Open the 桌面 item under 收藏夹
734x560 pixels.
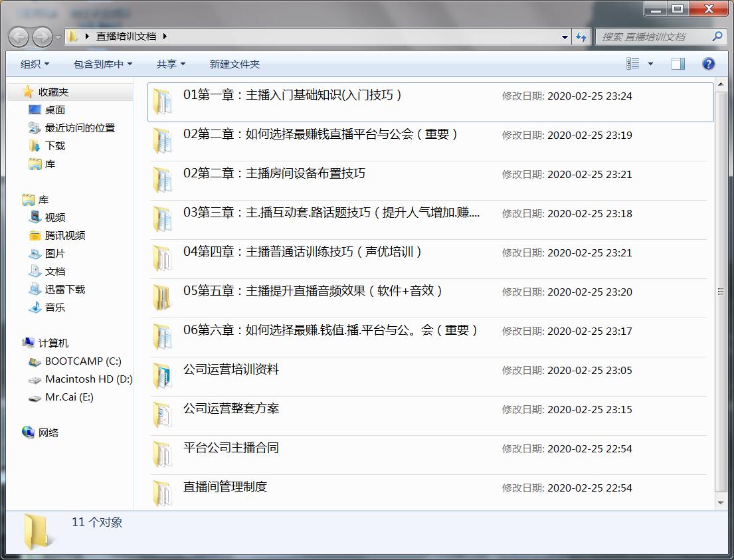pos(56,110)
